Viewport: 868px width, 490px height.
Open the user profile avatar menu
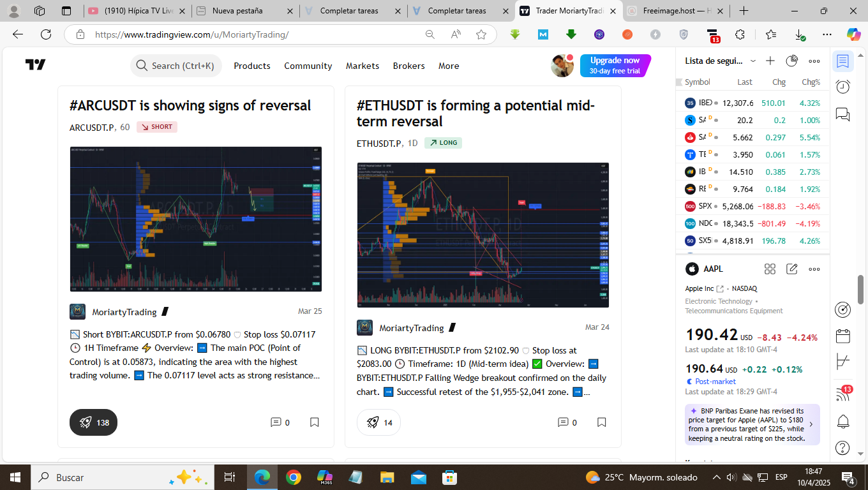click(562, 66)
